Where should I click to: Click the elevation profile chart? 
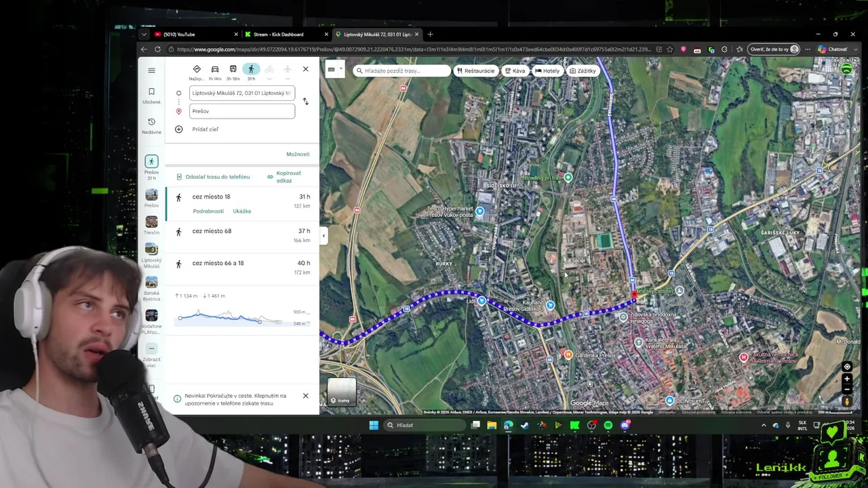pos(242,317)
